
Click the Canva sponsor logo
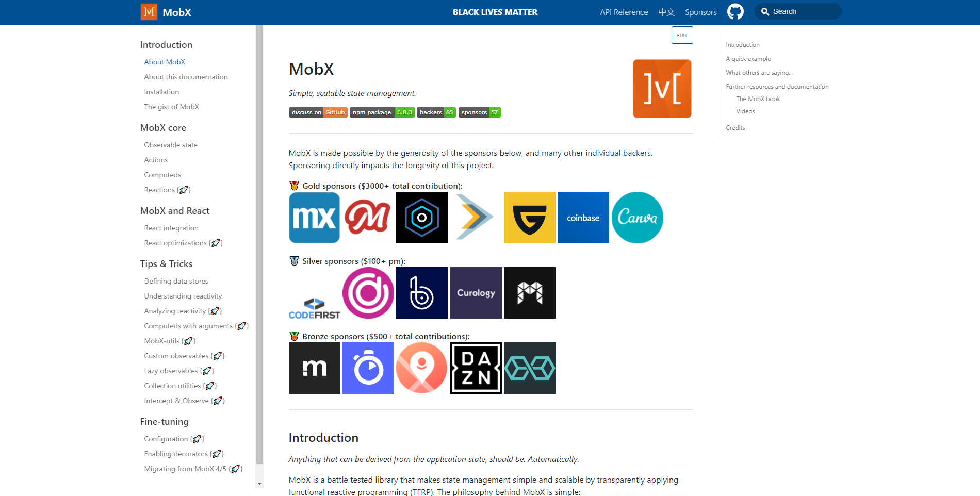tap(637, 218)
